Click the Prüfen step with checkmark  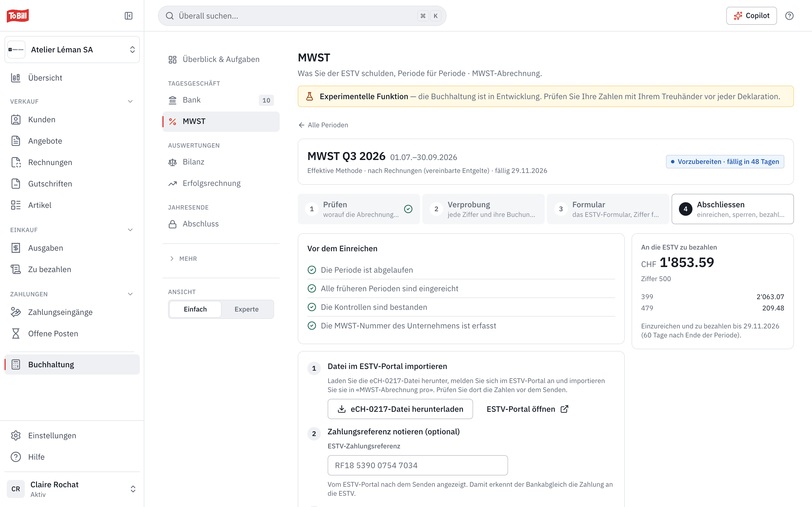point(359,209)
